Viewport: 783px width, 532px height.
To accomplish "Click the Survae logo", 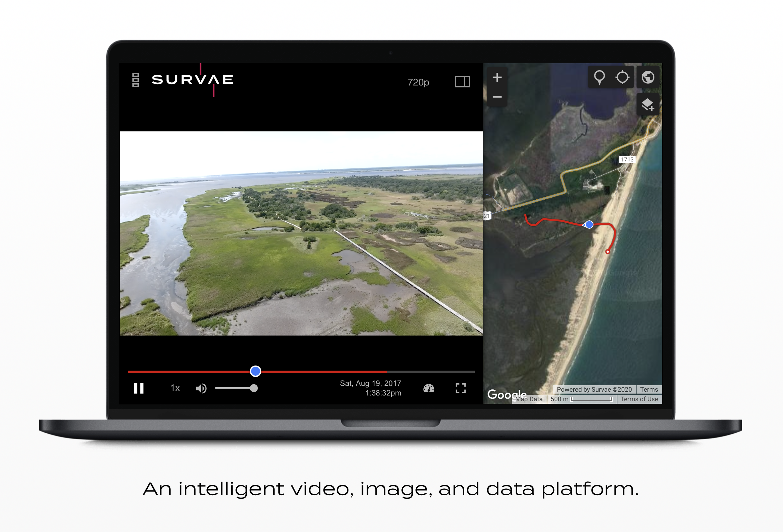I will (192, 80).
